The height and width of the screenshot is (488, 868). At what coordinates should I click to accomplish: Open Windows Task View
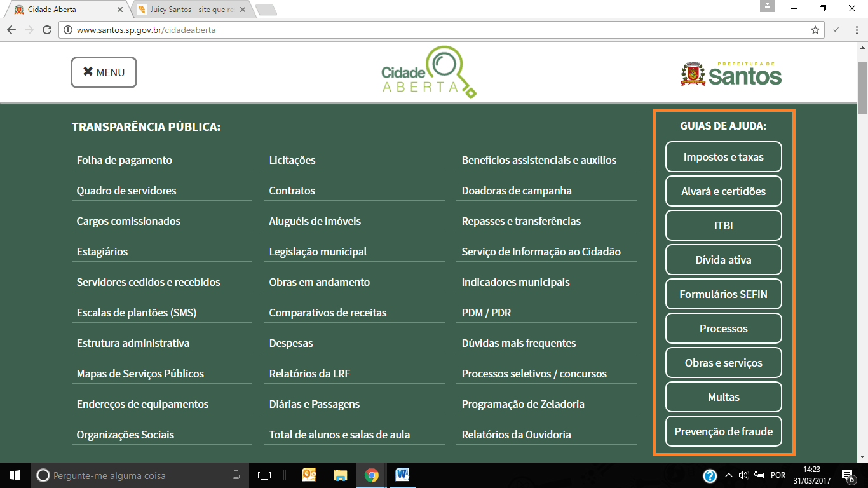pos(264,475)
